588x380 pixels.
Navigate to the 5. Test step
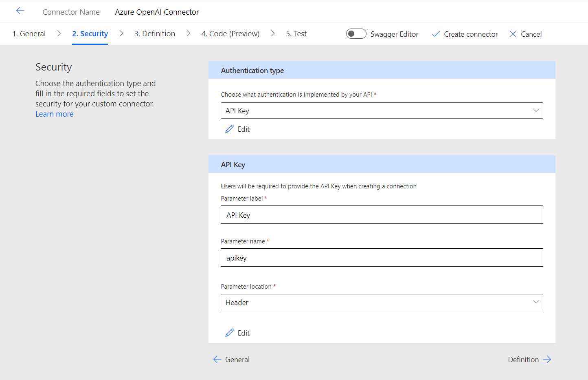(x=296, y=34)
